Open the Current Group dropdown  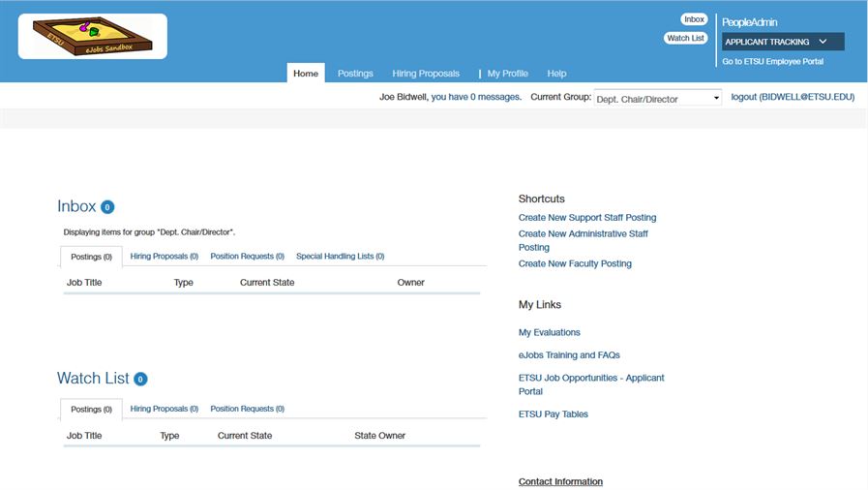coord(657,99)
